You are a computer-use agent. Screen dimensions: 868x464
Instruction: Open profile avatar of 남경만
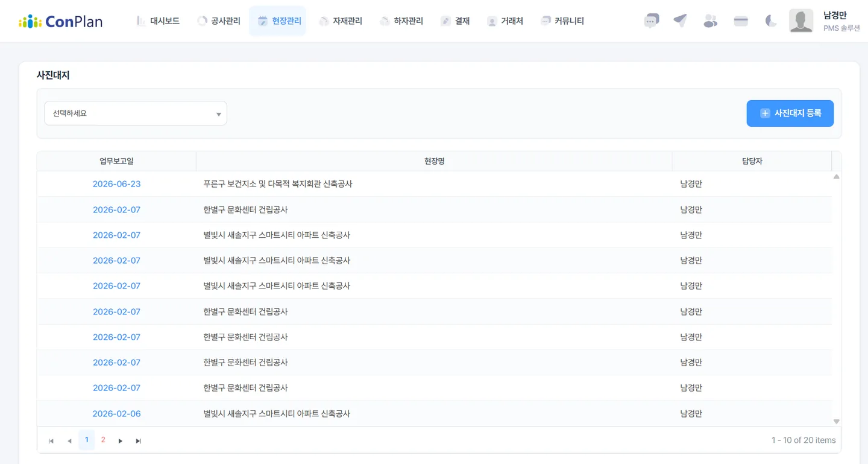801,21
